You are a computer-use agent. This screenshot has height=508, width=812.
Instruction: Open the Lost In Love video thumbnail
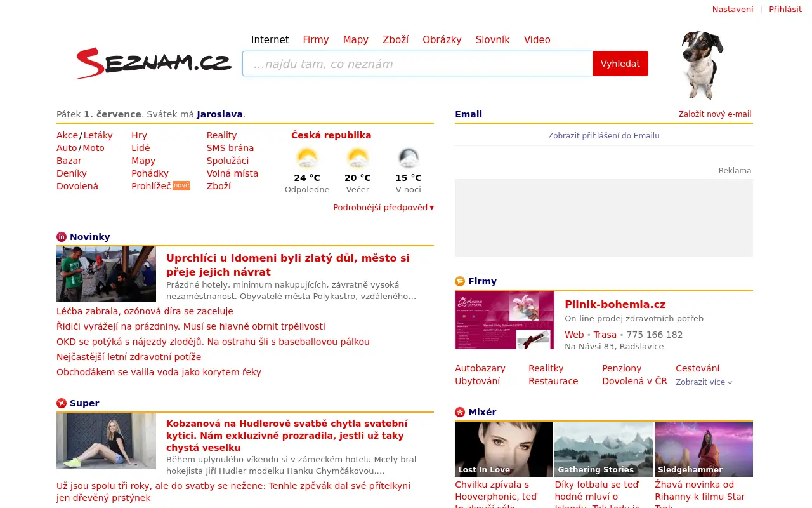[504, 449]
